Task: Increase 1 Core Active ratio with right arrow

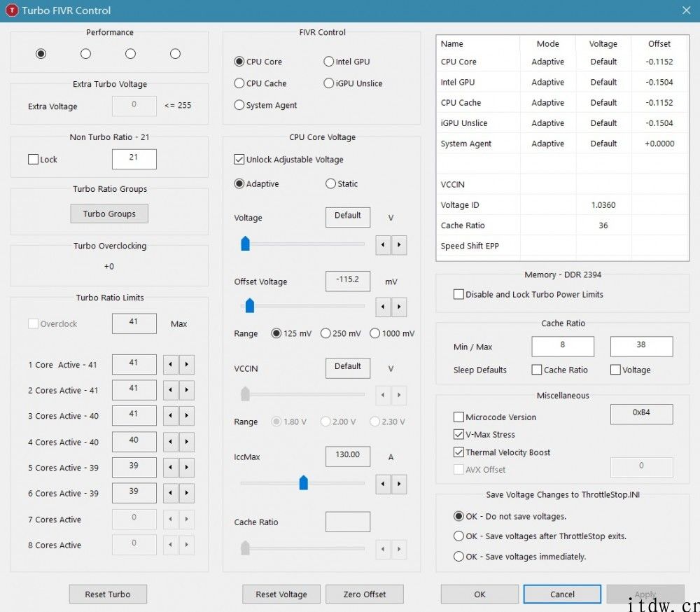Action: pos(187,365)
